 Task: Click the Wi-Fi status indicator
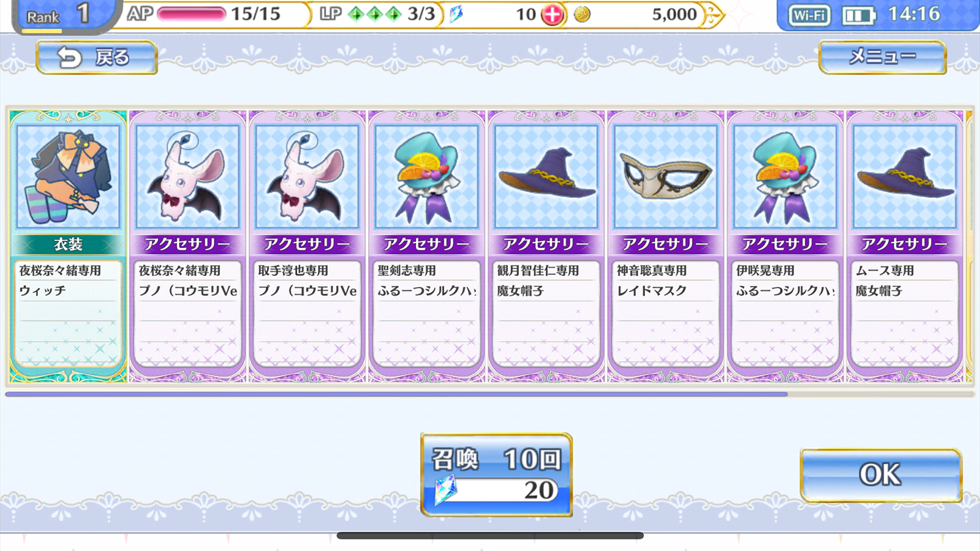pos(810,15)
